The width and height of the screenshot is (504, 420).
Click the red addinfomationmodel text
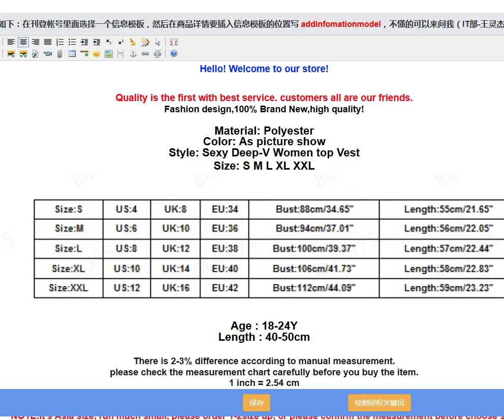click(341, 24)
